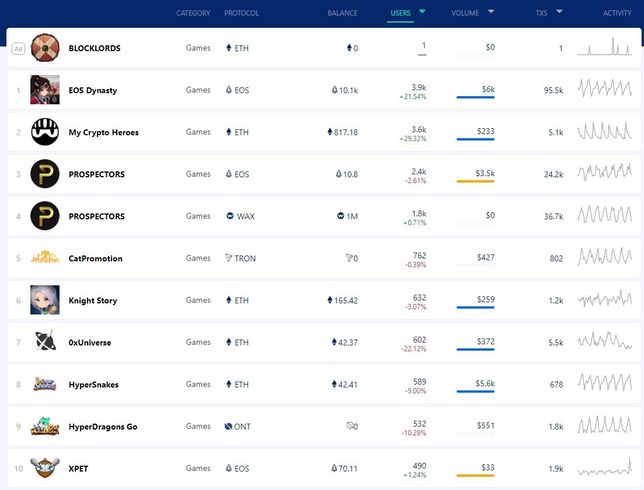
Task: Open the Knight Story avatar icon
Action: 45,300
